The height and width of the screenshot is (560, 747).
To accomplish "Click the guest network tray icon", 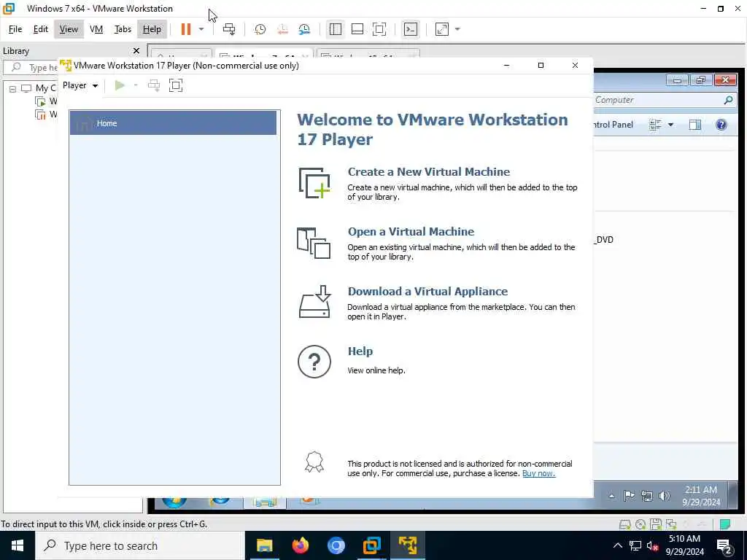I will tap(646, 496).
